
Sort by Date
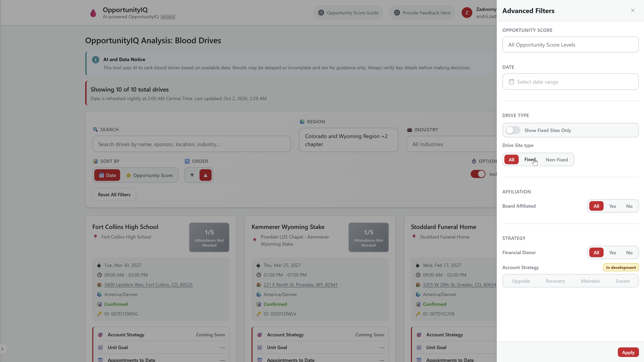(x=107, y=175)
